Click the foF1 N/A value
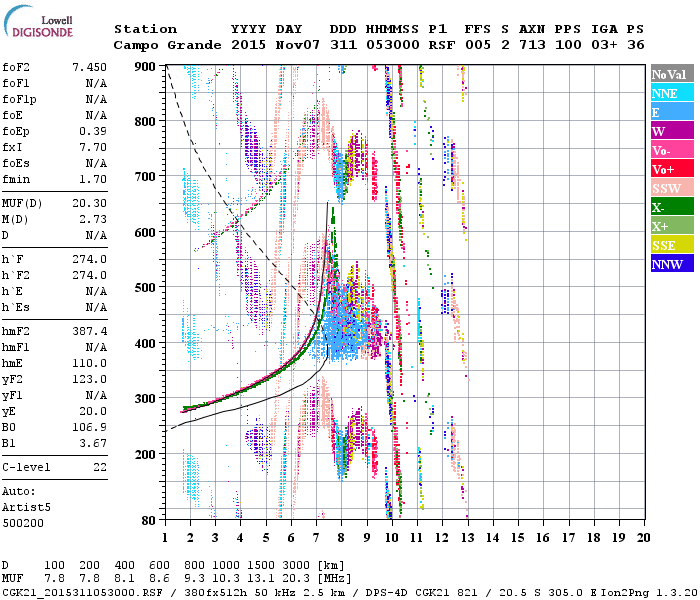Image resolution: width=700 pixels, height=600 pixels. click(96, 83)
